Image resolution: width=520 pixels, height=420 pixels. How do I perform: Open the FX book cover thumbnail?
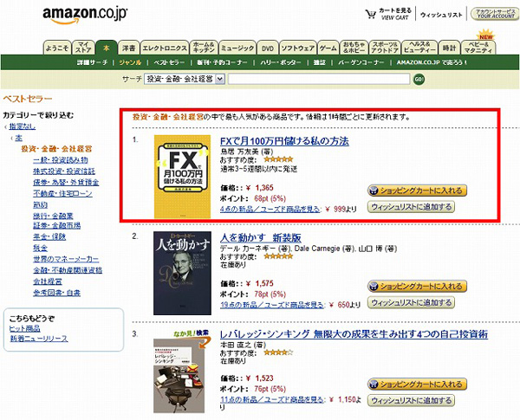point(182,177)
